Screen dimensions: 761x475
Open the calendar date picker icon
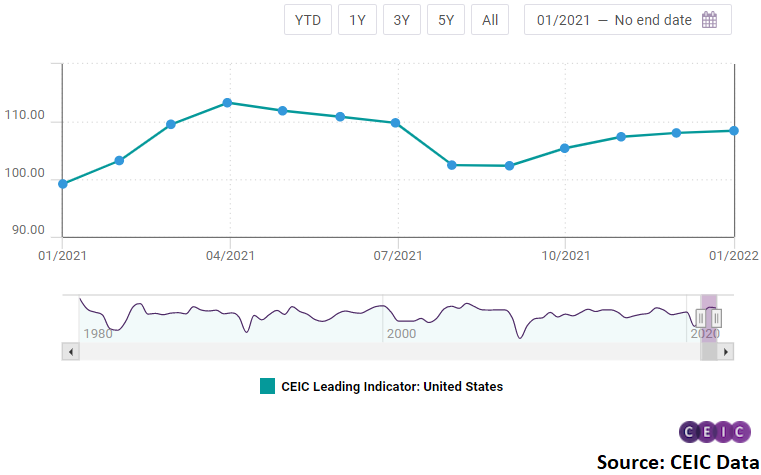click(x=710, y=20)
